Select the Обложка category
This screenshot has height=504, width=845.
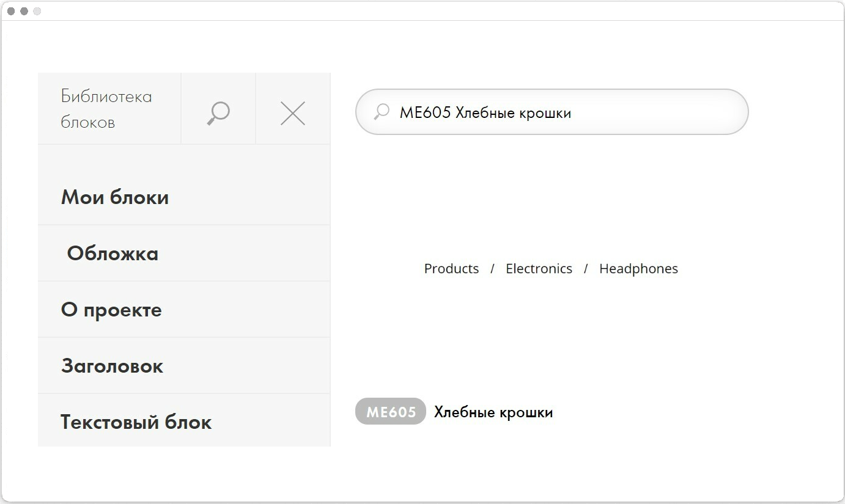point(184,254)
